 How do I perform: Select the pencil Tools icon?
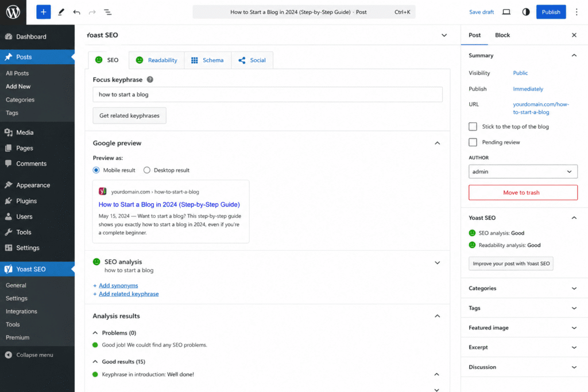point(61,12)
